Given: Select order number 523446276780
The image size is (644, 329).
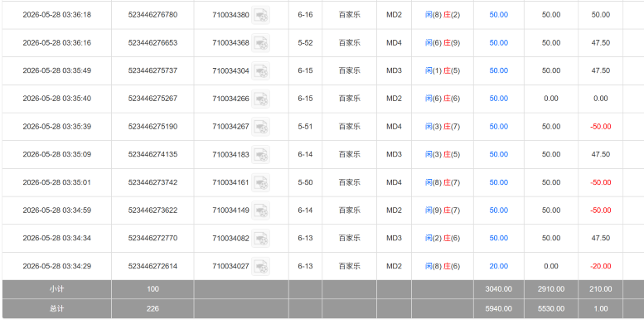Looking at the screenshot, I should (x=153, y=15).
